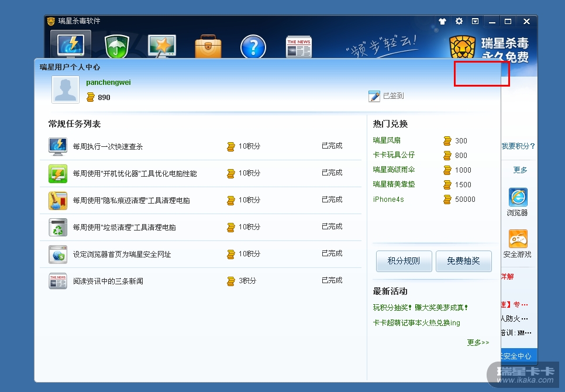Open 卡卡玩具公仔 exchange item
The height and width of the screenshot is (392, 565).
[x=394, y=155]
